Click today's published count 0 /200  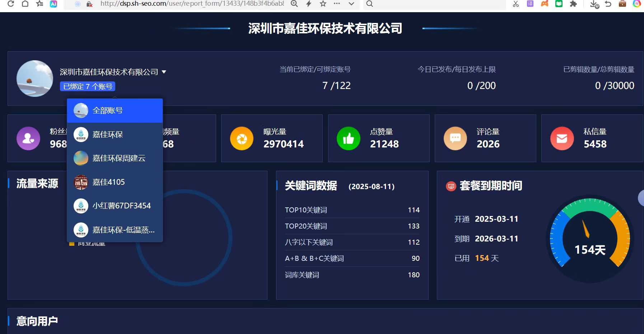pyautogui.click(x=482, y=86)
